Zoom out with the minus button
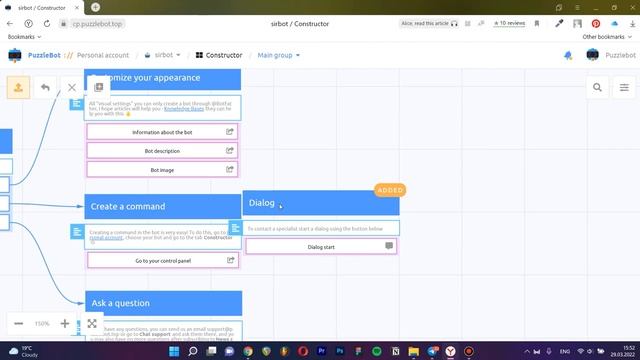640x360 pixels. 18,324
